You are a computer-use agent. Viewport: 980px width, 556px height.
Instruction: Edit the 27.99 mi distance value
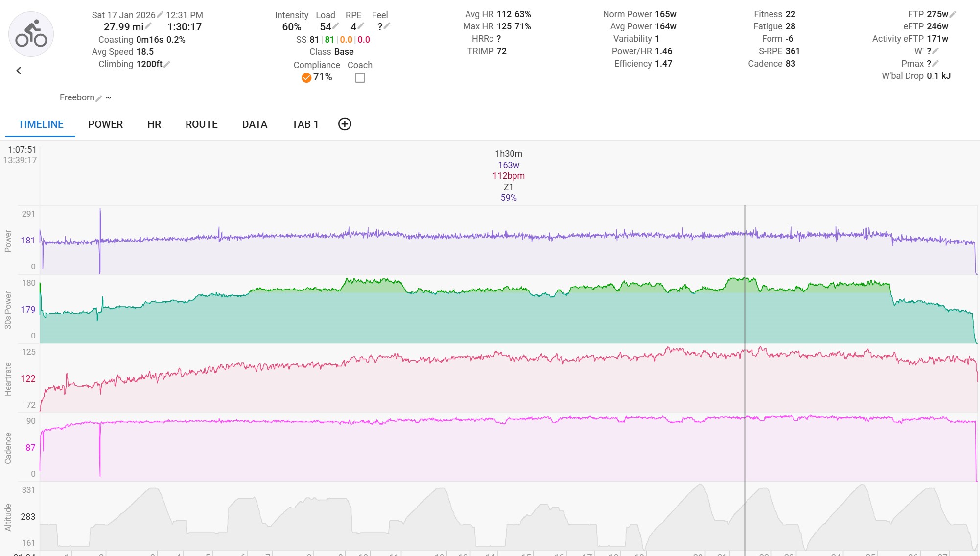click(x=148, y=26)
